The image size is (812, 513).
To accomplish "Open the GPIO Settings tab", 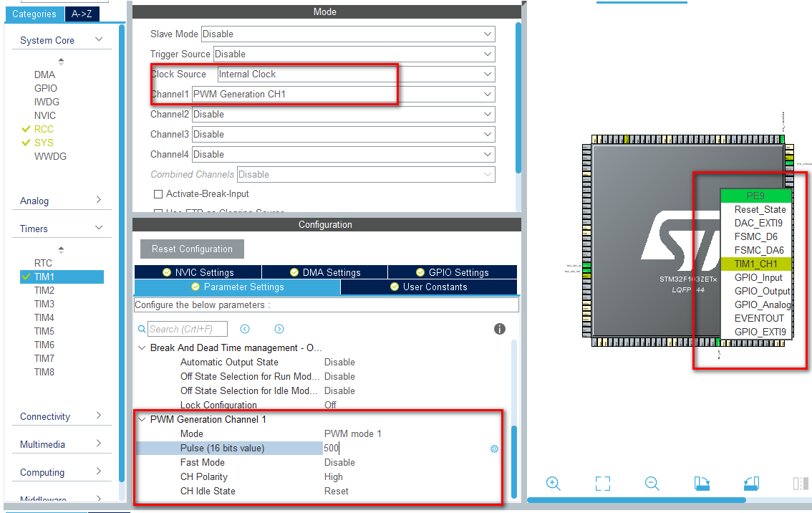I will tap(452, 272).
